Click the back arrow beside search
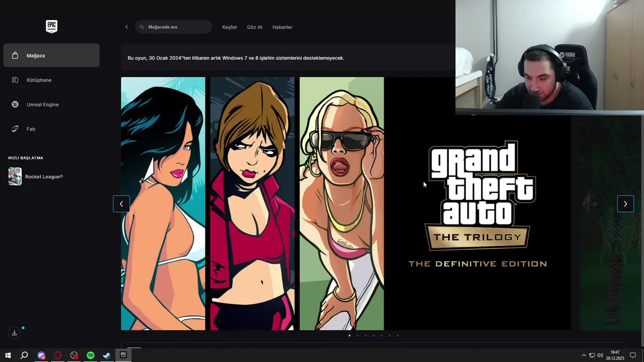644x362 pixels. click(126, 27)
